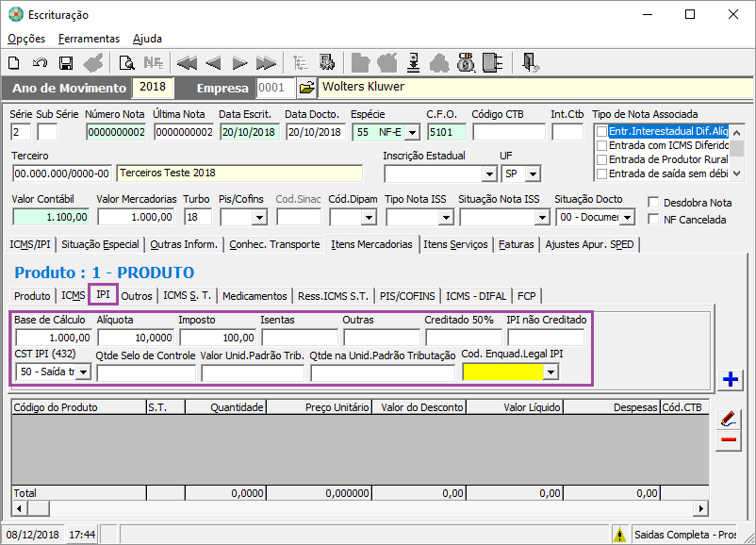Click the grayed three-circles toolbar icon
The width and height of the screenshot is (756, 545).
pyautogui.click(x=439, y=63)
